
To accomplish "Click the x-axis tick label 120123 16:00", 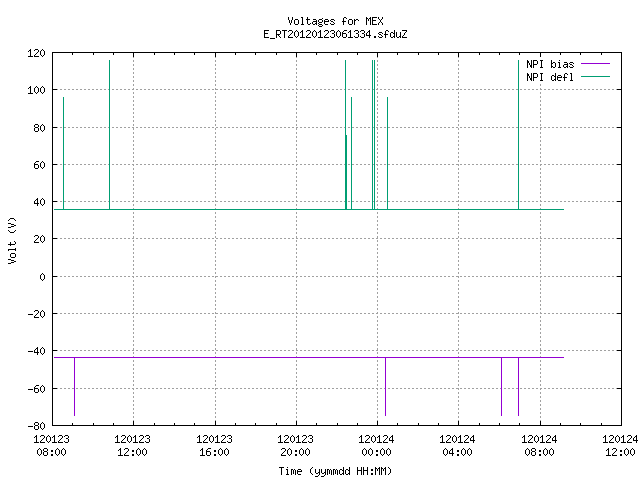I will point(214,446).
